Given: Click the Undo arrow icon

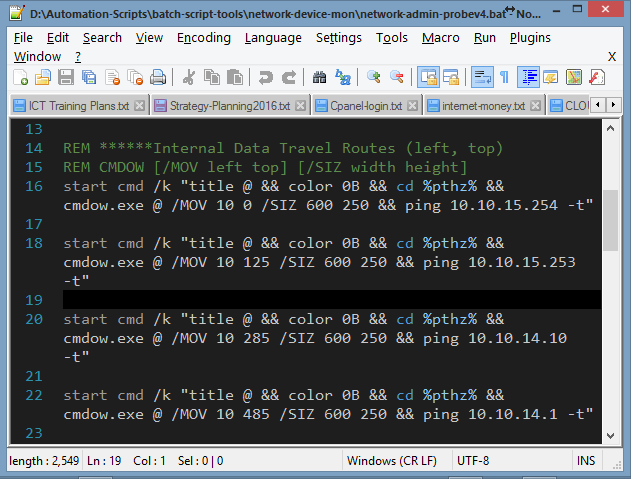Looking at the screenshot, I should pos(266,77).
